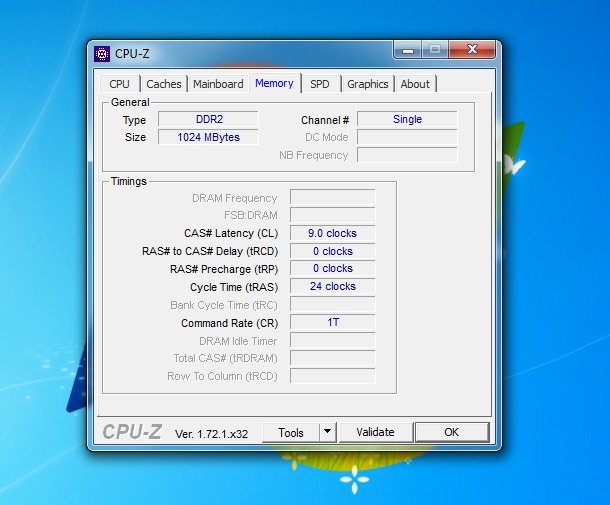Switch to the Caches tab
610x505 pixels.
click(x=164, y=84)
